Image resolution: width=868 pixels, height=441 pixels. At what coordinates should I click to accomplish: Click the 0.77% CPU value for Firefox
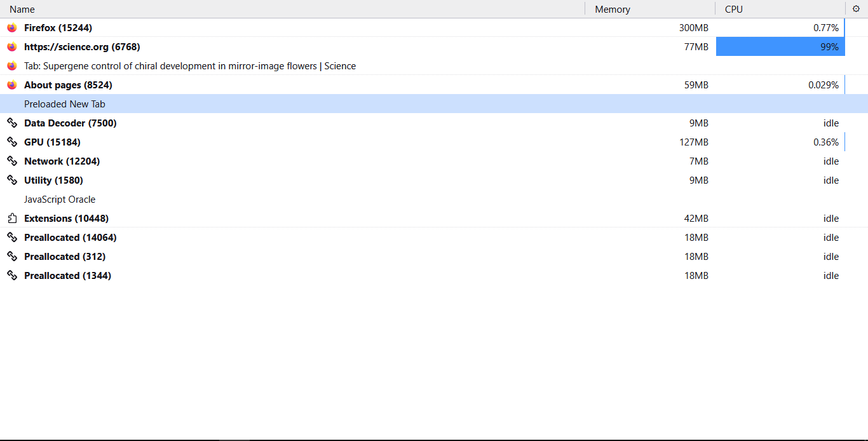(826, 28)
